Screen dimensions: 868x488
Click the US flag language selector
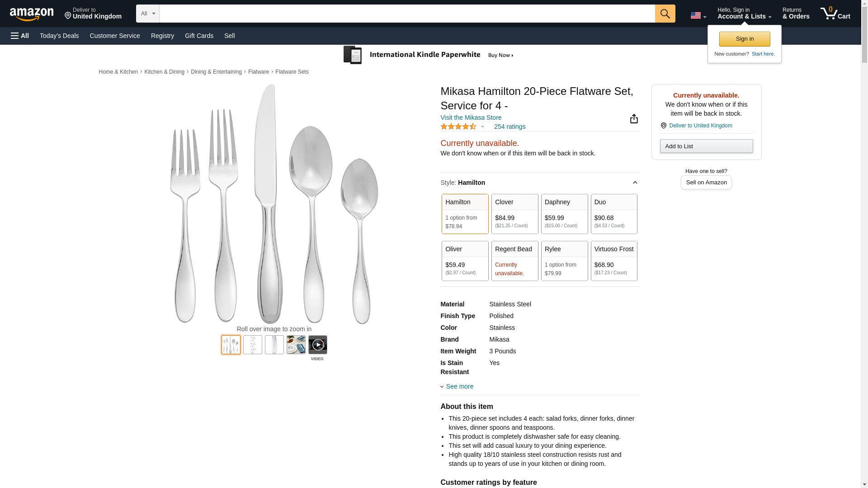[x=698, y=15]
